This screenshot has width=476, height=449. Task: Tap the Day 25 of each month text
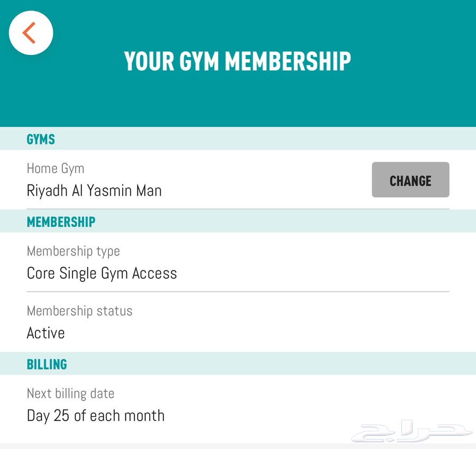point(95,416)
